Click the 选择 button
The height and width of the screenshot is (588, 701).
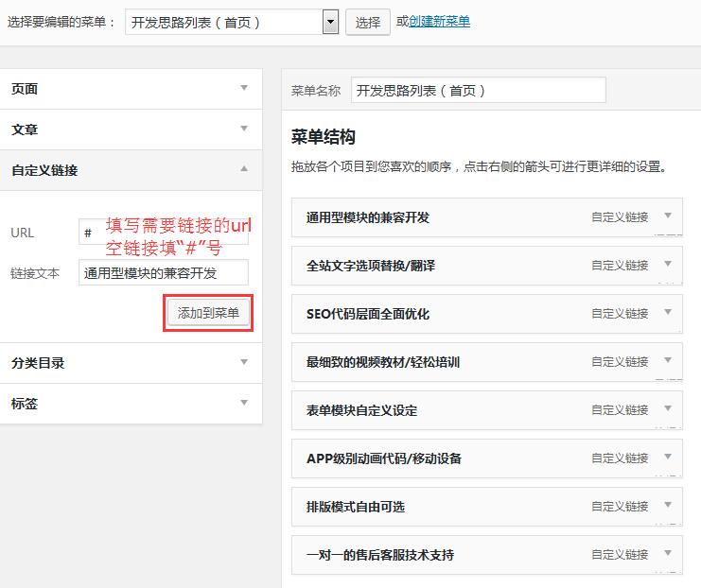tap(368, 23)
